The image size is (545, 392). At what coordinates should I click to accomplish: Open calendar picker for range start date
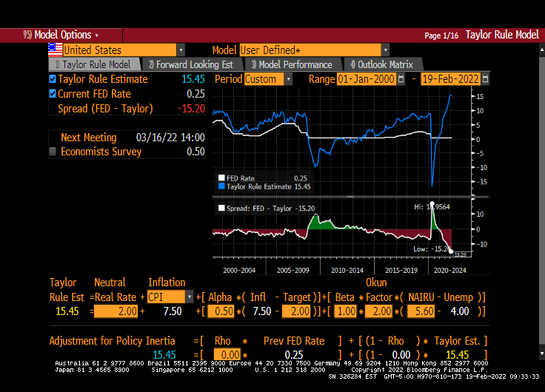(402, 79)
